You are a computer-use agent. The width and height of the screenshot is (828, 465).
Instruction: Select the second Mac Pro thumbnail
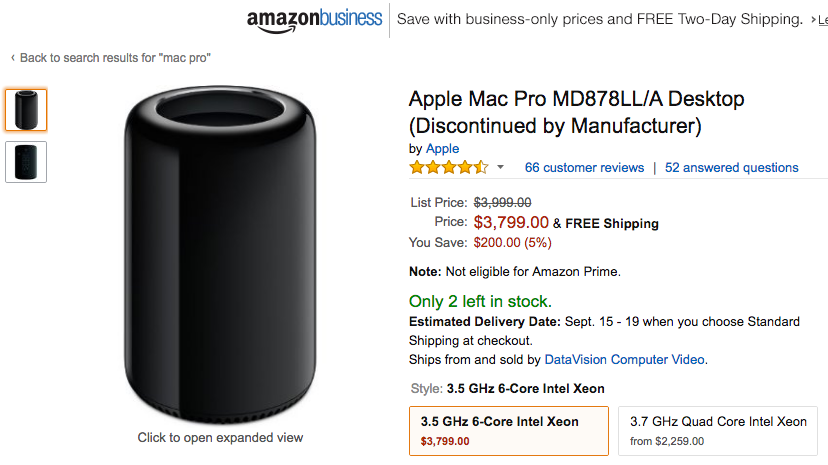pos(26,161)
